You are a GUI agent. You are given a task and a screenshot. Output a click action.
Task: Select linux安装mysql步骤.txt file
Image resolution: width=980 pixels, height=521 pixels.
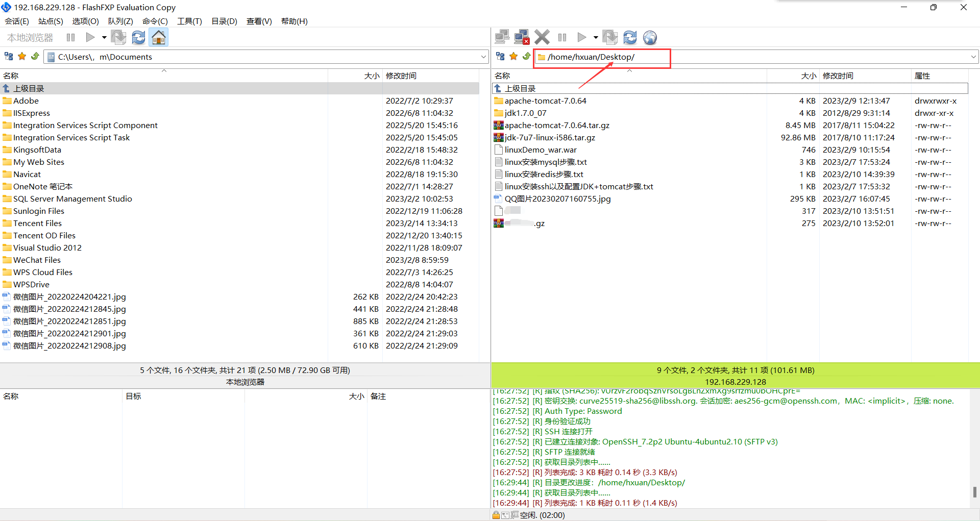[x=546, y=162]
